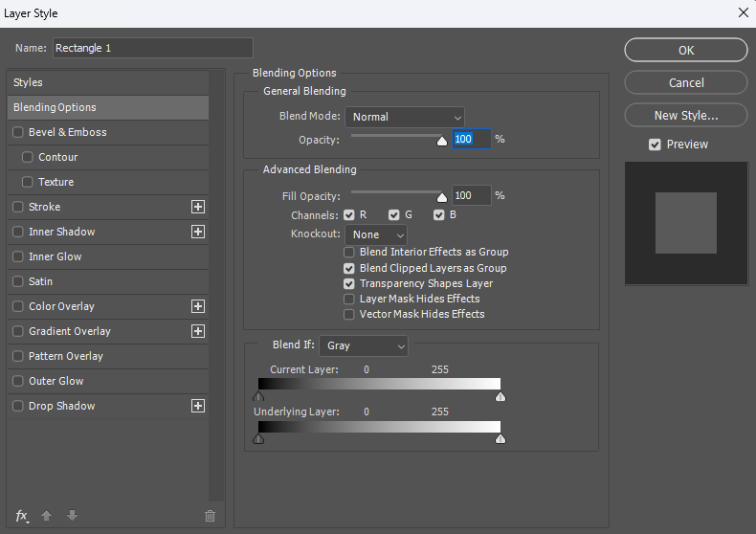Viewport: 756px width, 534px height.
Task: Click the styles list vertical scrollbar
Action: point(216,286)
